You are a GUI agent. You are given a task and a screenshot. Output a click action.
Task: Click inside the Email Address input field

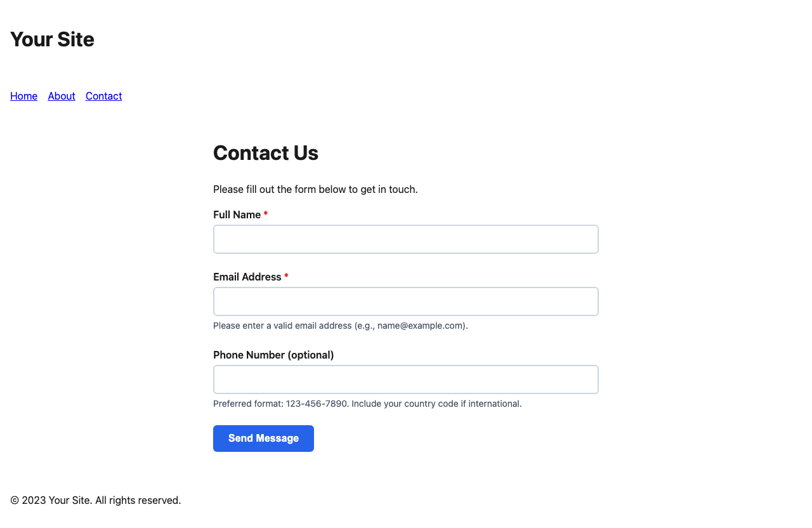[405, 301]
